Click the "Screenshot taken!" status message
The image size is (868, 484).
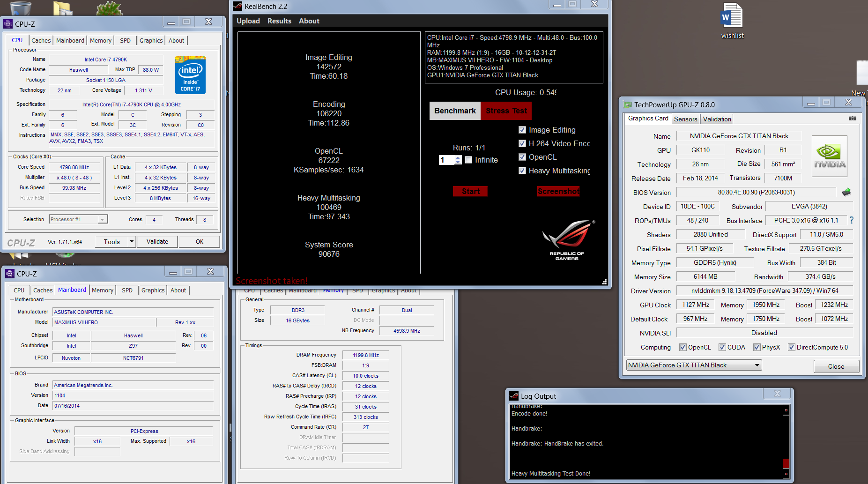tap(272, 281)
